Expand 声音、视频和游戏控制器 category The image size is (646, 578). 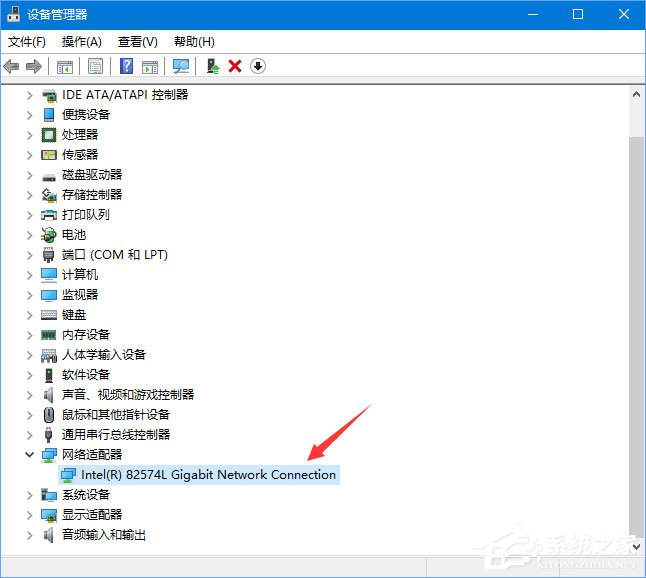click(30, 395)
